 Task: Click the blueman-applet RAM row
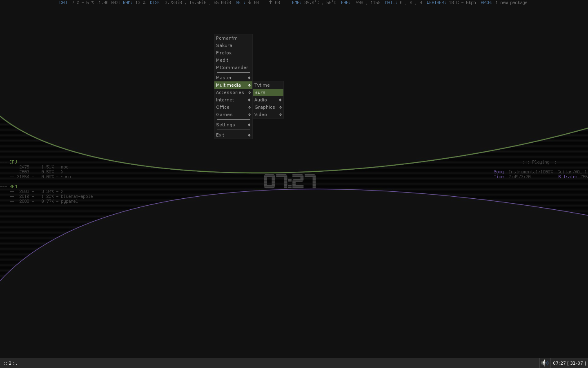click(51, 196)
